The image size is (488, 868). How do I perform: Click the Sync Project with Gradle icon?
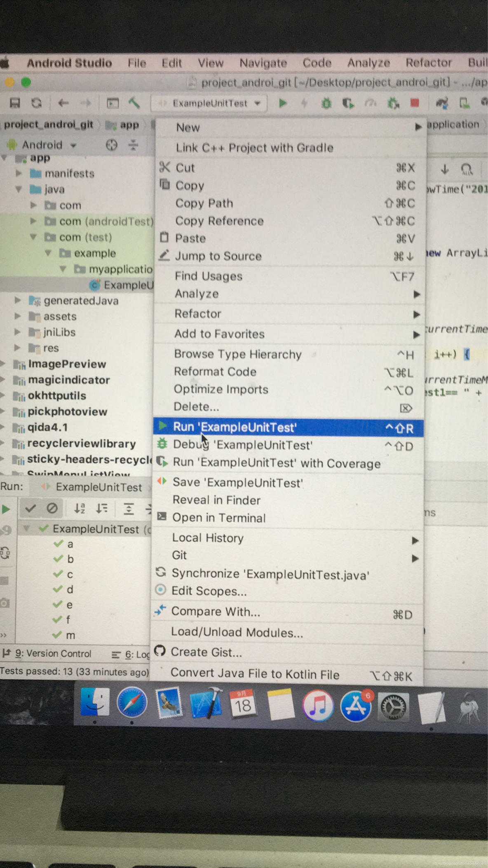442,103
